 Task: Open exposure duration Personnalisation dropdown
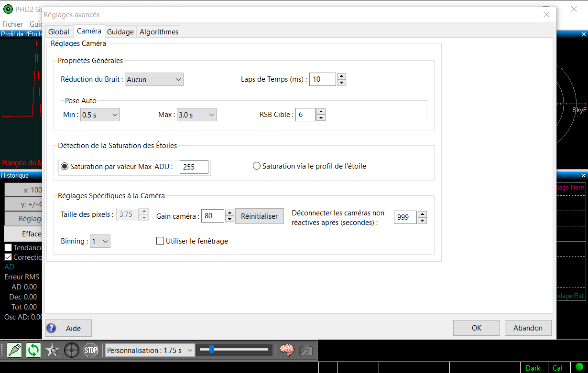point(150,350)
